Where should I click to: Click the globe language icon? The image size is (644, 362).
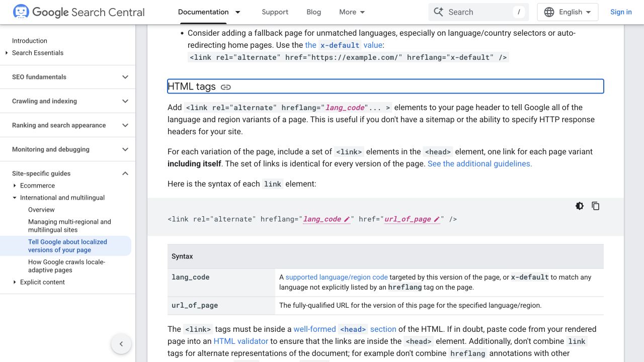pos(549,12)
